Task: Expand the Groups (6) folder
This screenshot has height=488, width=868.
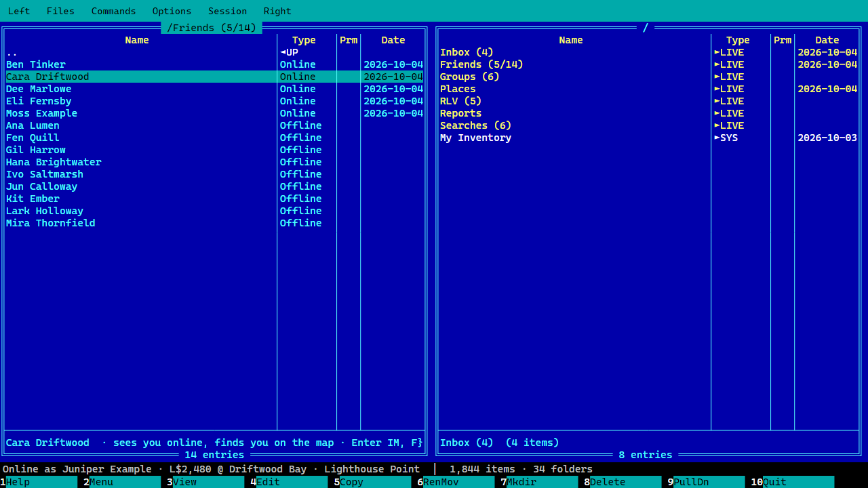Action: [x=648, y=77]
